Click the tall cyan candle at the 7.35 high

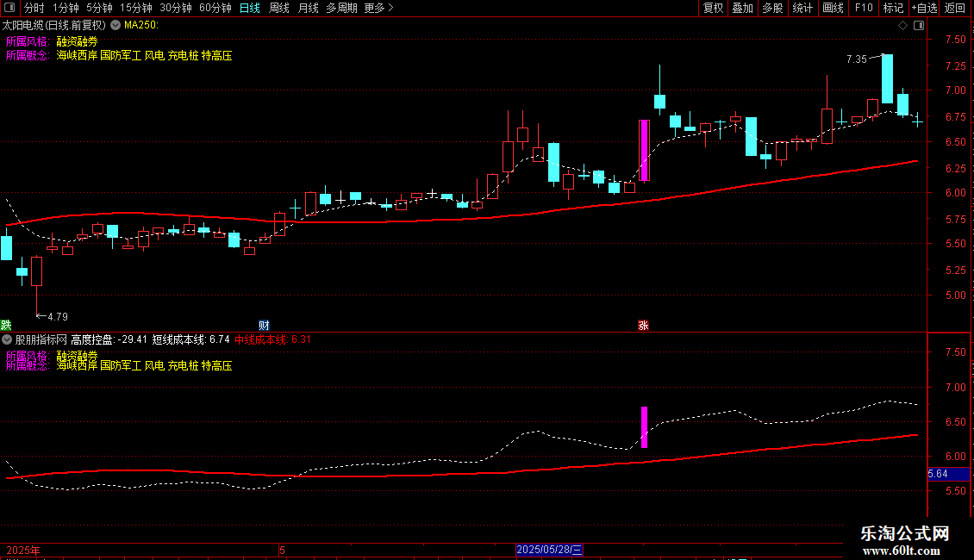point(888,79)
